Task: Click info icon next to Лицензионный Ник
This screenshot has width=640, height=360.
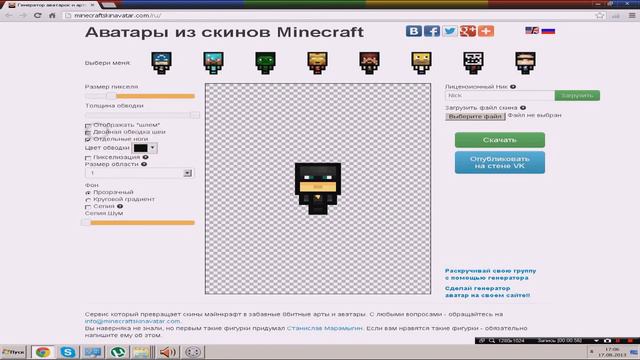Action: click(513, 87)
